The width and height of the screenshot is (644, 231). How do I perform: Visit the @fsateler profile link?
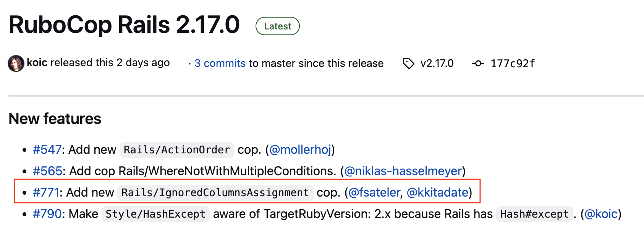[374, 192]
